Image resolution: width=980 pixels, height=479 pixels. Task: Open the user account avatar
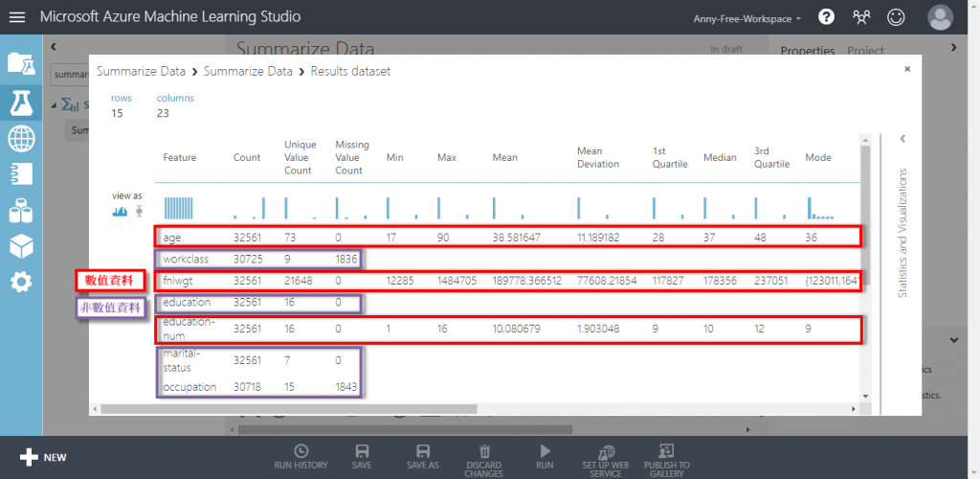[x=941, y=17]
